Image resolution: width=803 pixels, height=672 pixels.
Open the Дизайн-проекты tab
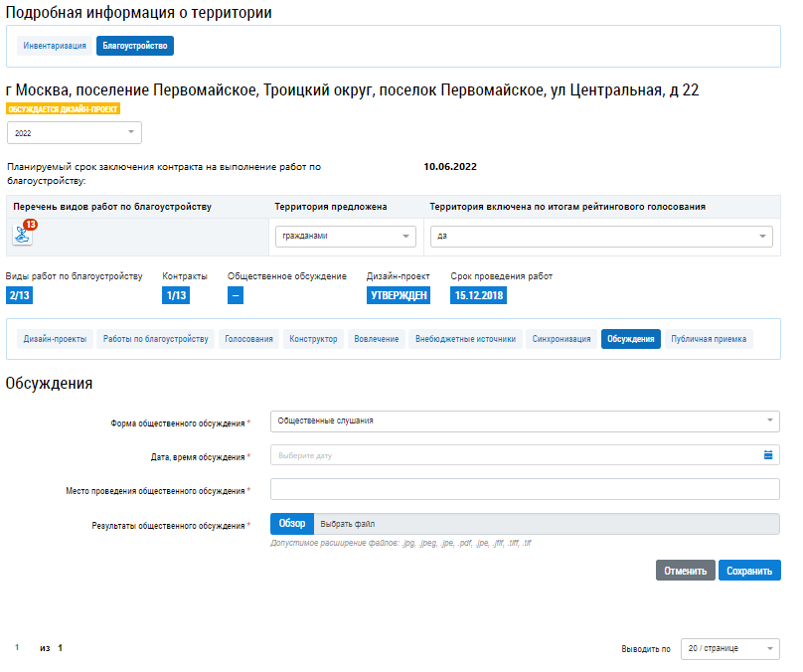(56, 339)
